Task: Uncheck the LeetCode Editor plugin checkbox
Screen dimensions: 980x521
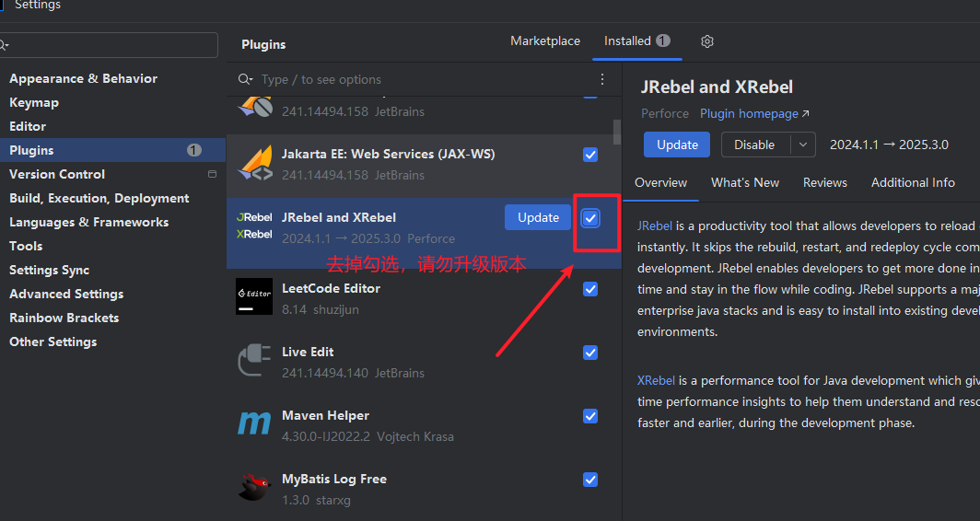Action: click(590, 289)
